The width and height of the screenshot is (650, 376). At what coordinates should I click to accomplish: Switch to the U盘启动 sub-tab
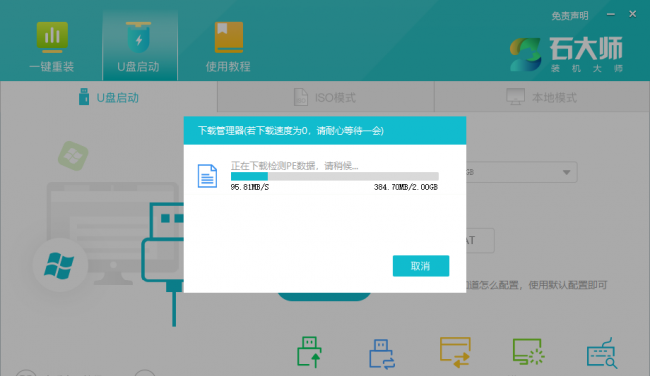[x=109, y=97]
